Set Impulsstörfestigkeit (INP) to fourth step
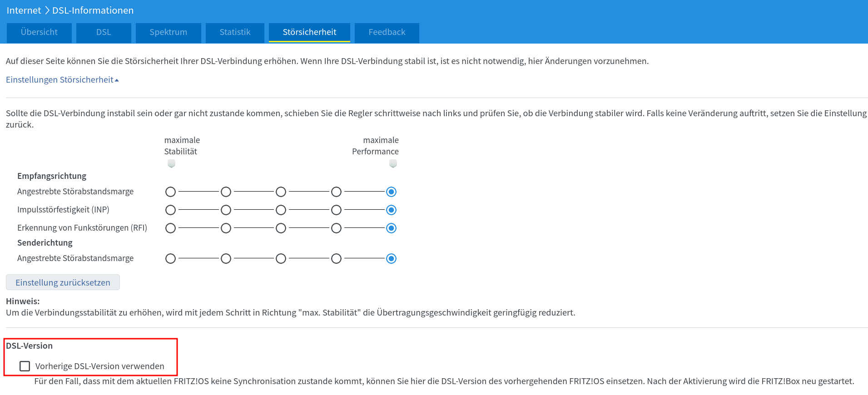 coord(336,210)
